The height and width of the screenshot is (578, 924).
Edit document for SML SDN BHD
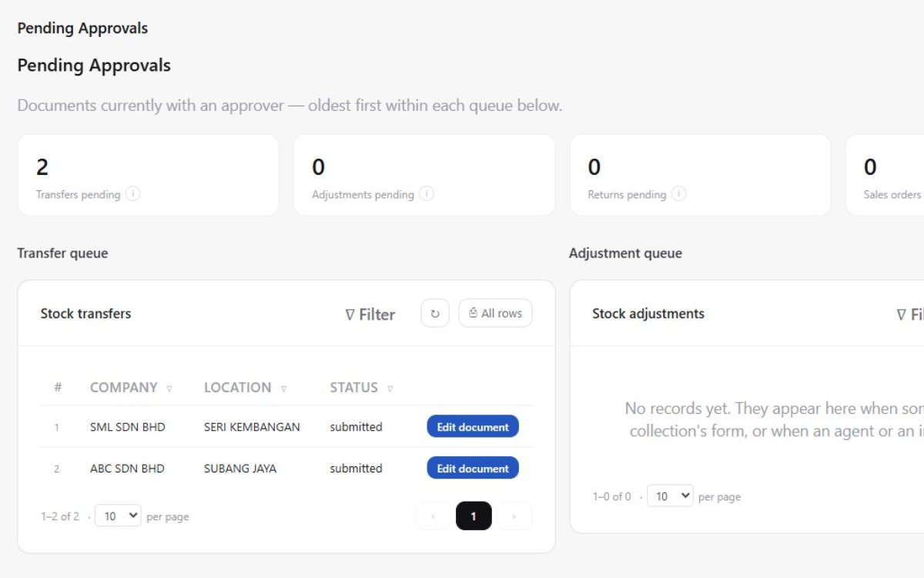(x=473, y=426)
